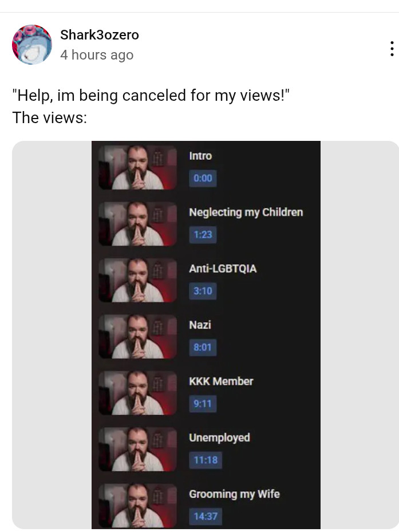This screenshot has width=399, height=532.
Task: Select the 'Neglecting my Children' chapter thumbnail
Action: (138, 223)
